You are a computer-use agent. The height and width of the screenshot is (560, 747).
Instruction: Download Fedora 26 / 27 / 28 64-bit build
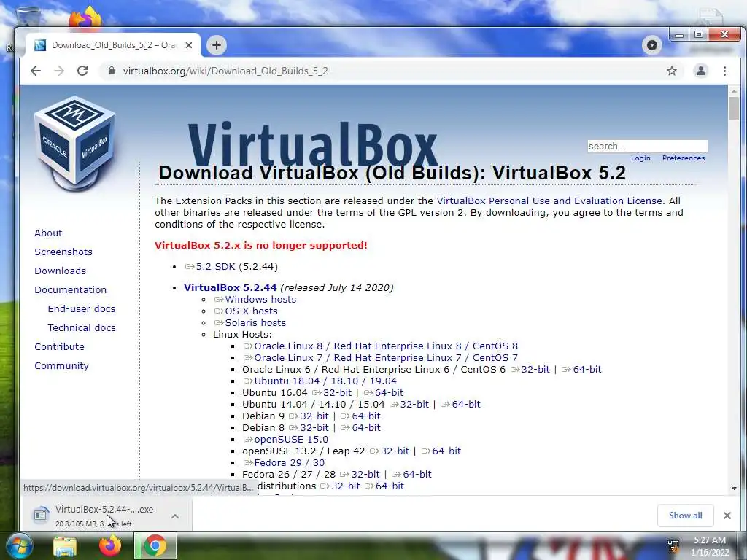[411, 474]
